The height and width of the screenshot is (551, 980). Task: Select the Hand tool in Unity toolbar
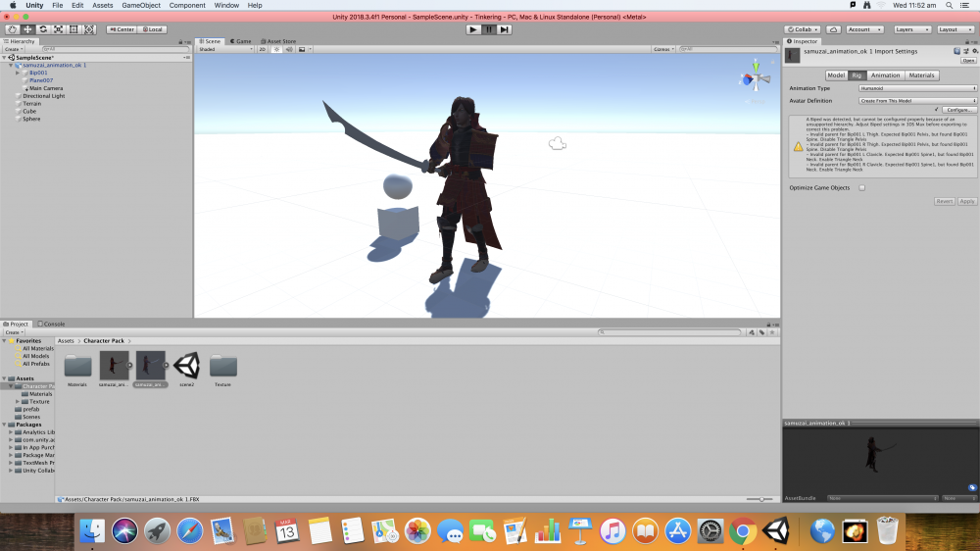tap(12, 29)
